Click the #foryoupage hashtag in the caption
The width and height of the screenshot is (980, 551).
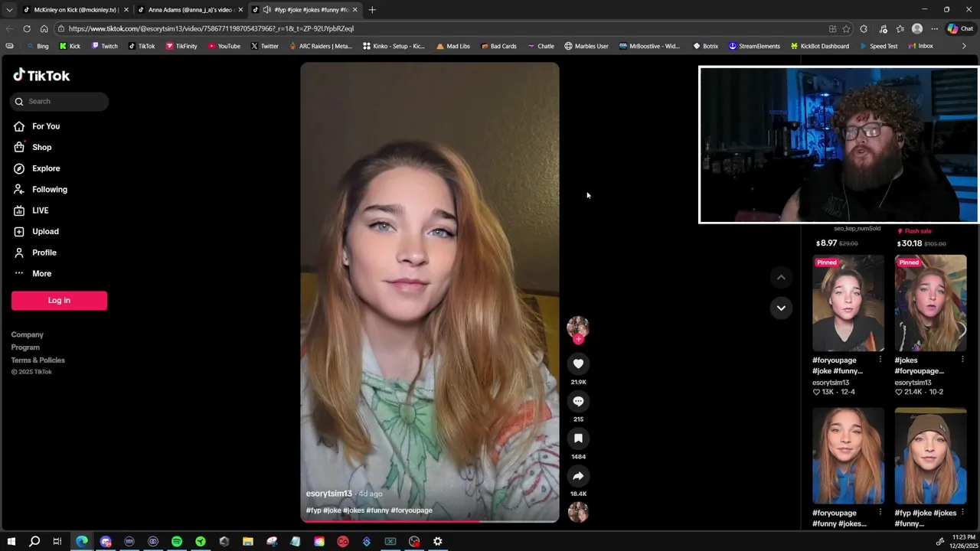click(x=412, y=510)
